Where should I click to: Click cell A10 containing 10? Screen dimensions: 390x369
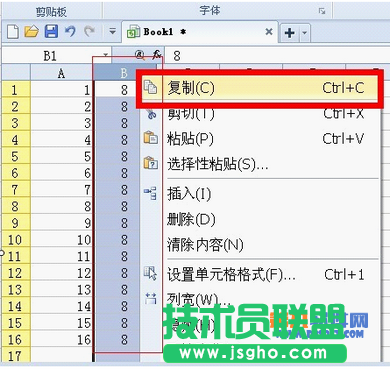coord(61,239)
